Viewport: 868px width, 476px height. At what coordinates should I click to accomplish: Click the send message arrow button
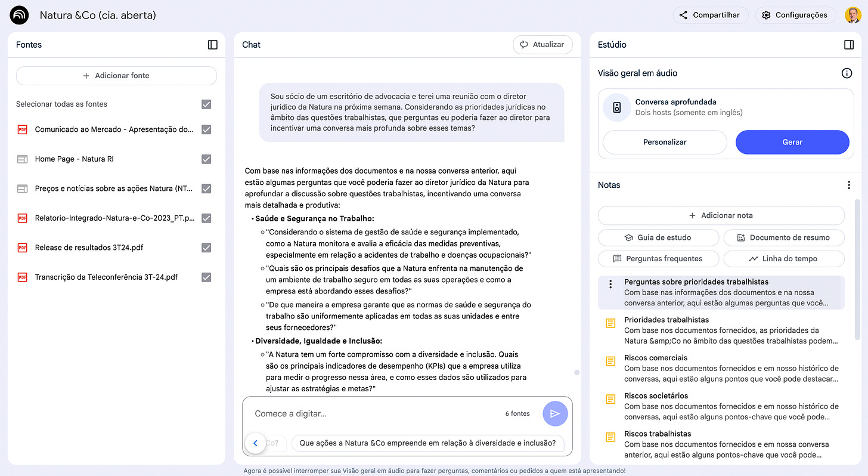555,413
